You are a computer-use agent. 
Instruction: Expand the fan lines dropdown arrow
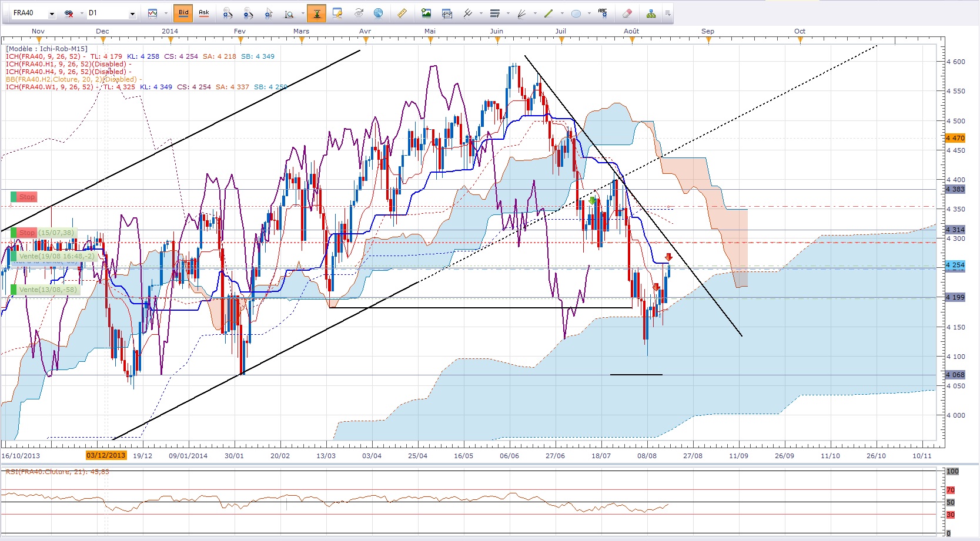pos(535,13)
